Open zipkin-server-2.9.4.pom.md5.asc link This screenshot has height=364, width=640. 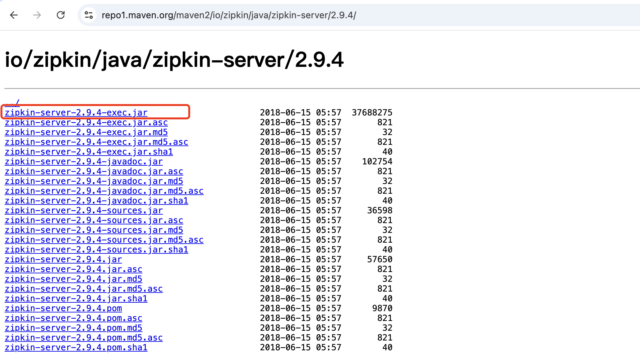click(84, 338)
